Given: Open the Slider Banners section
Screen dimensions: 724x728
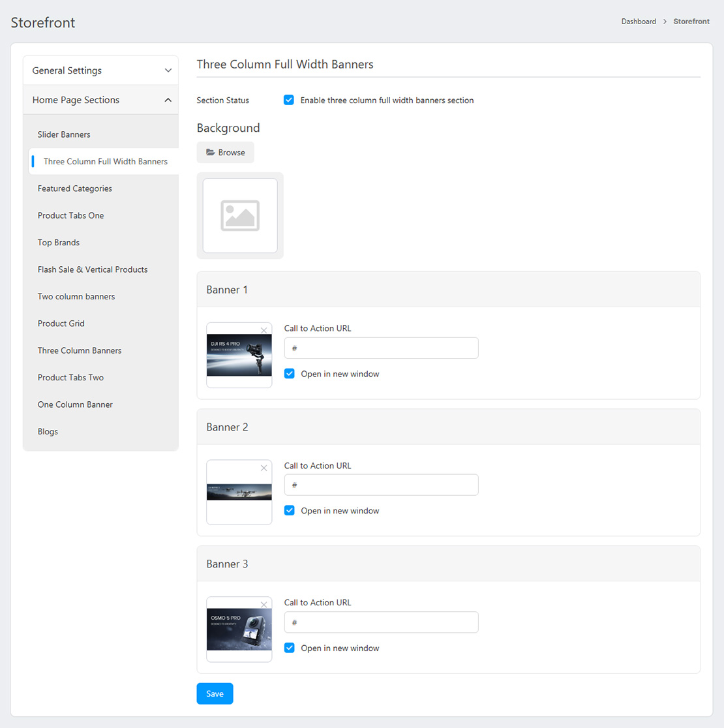Looking at the screenshot, I should click(x=64, y=134).
